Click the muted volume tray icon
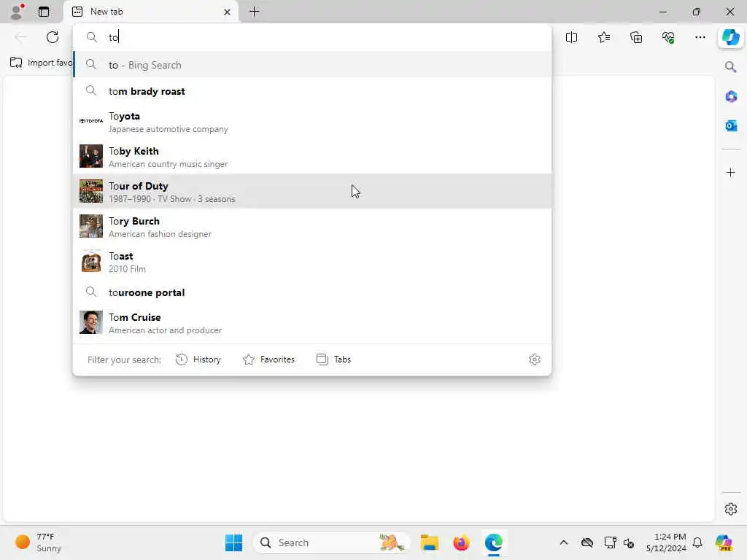This screenshot has height=560, width=747. click(x=629, y=542)
